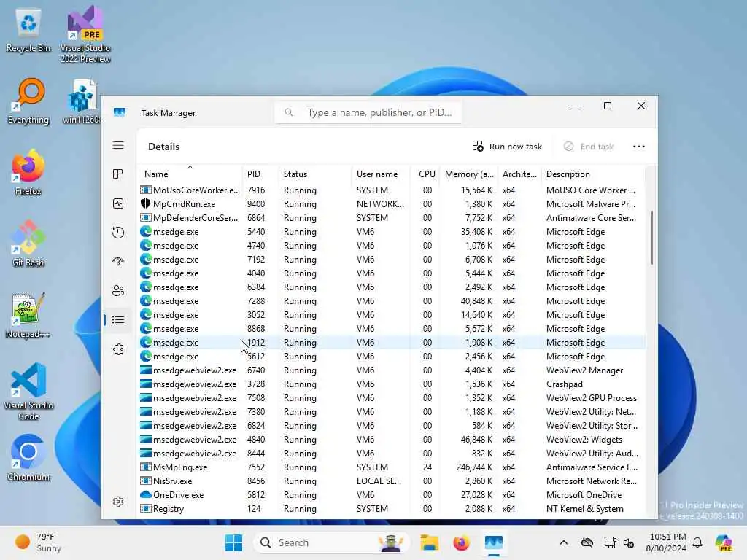The height and width of the screenshot is (560, 747).
Task: Click the Task Manager app icon in title bar
Action: 120,112
